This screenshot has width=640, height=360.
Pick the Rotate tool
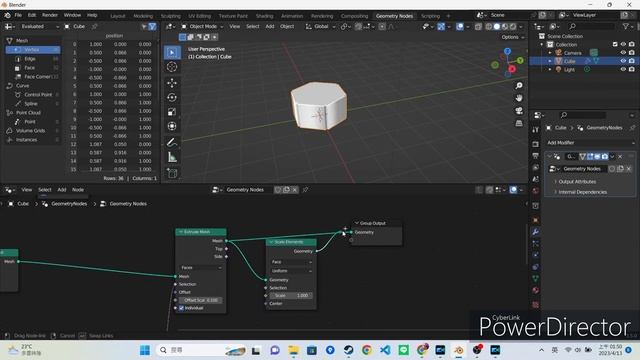point(172,97)
